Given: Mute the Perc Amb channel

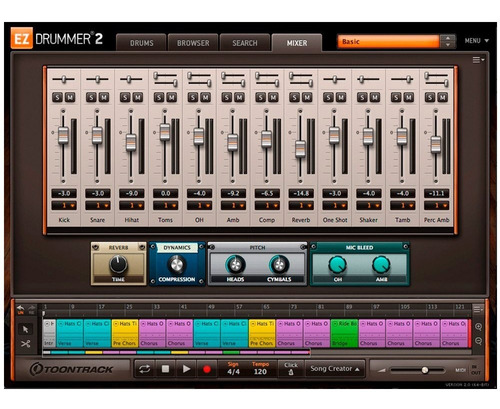Looking at the screenshot, I should click(x=442, y=97).
